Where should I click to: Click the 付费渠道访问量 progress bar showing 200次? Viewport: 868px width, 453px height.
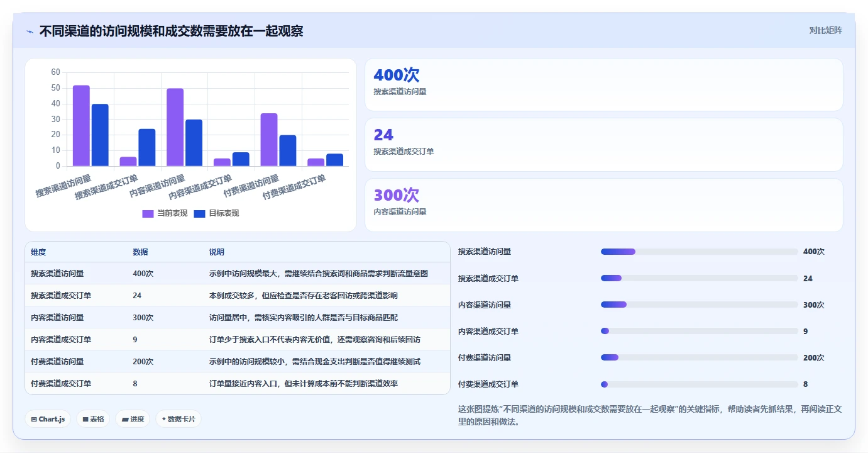coord(700,357)
